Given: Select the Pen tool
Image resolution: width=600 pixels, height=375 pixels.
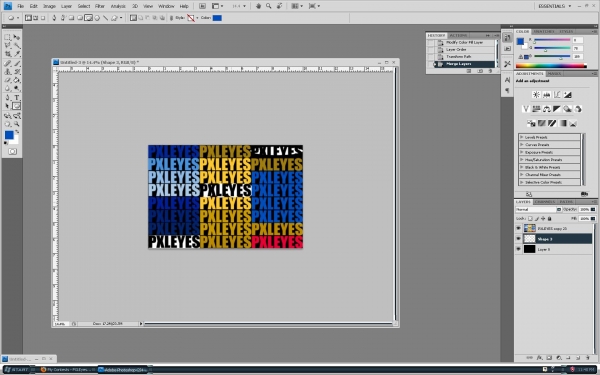Looking at the screenshot, I should click(x=7, y=98).
